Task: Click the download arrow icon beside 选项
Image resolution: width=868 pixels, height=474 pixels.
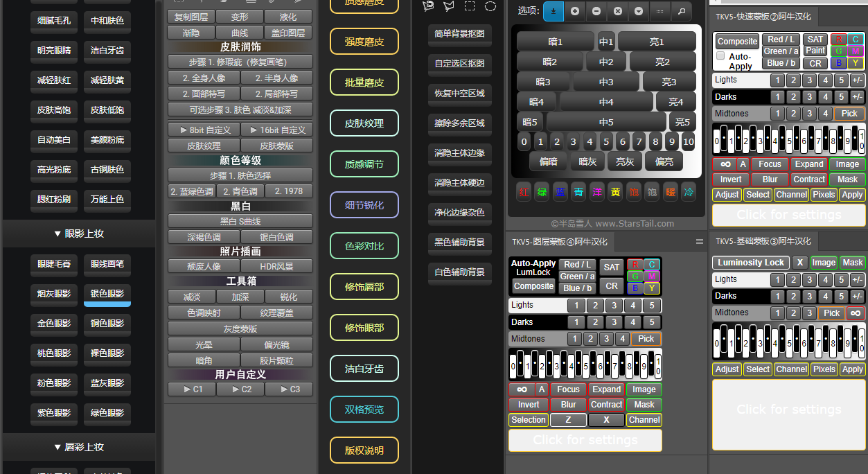Action: [x=553, y=11]
